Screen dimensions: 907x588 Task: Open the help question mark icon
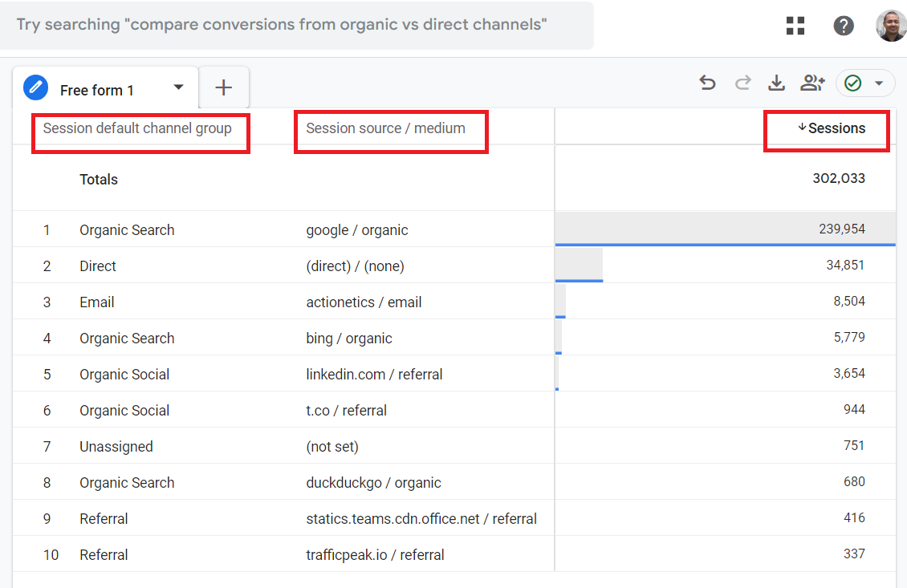click(844, 26)
